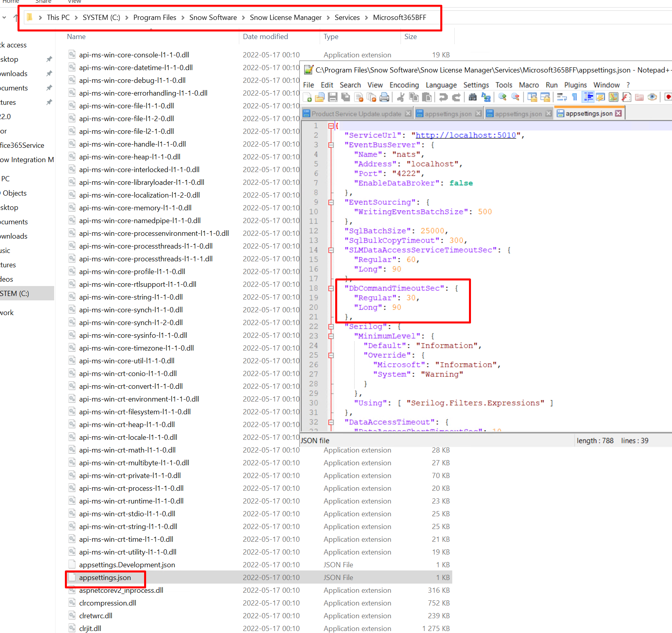Viewport: 672px width, 633px height.
Task: Open the Plugins menu
Action: (x=575, y=85)
